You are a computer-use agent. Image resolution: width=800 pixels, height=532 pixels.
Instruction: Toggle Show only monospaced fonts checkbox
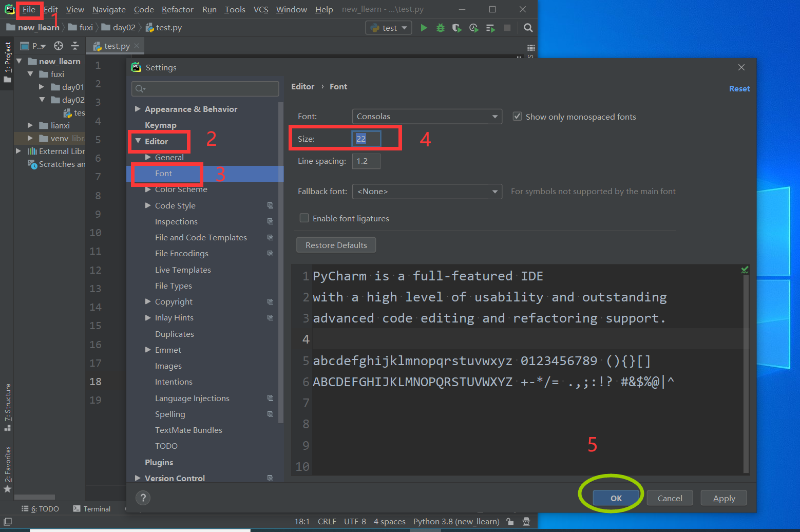(x=518, y=117)
